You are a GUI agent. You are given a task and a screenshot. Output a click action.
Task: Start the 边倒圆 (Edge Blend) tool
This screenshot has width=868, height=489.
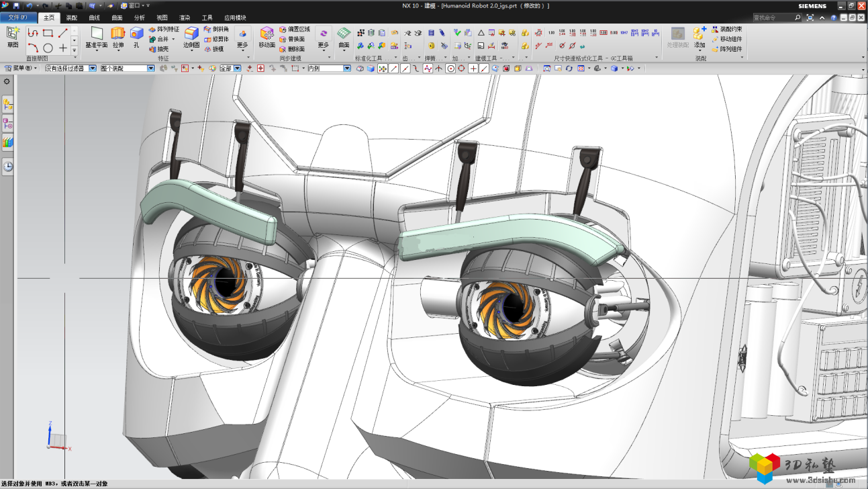(x=193, y=34)
